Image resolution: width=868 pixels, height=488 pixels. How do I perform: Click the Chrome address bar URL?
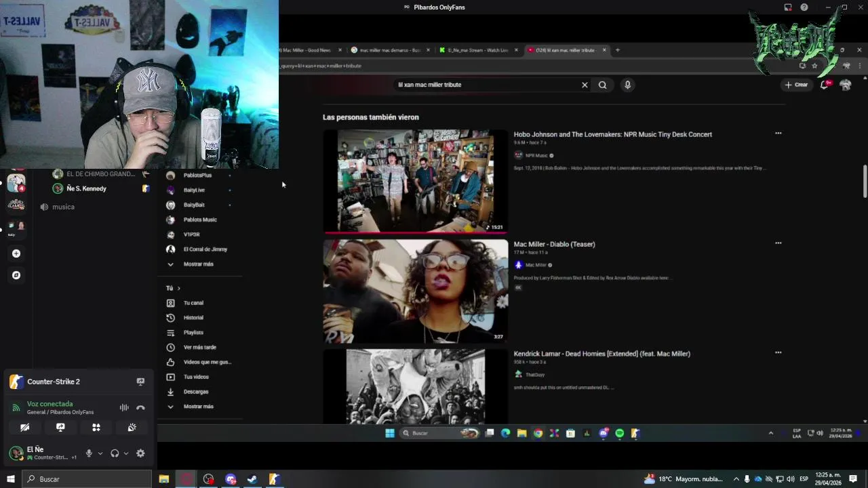(321, 66)
